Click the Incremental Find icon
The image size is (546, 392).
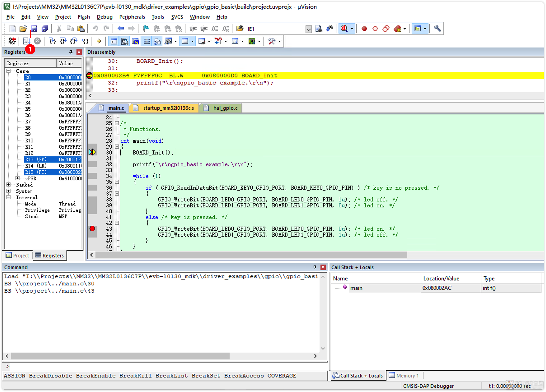tap(329, 29)
